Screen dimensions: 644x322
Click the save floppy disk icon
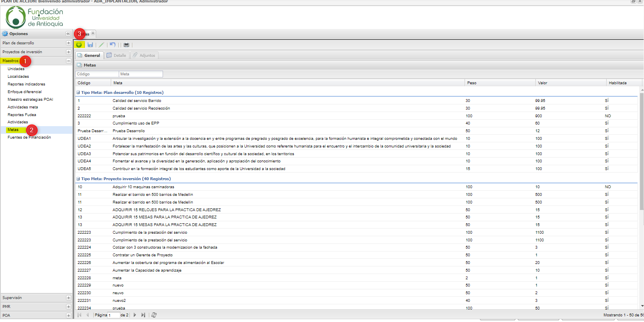(90, 45)
